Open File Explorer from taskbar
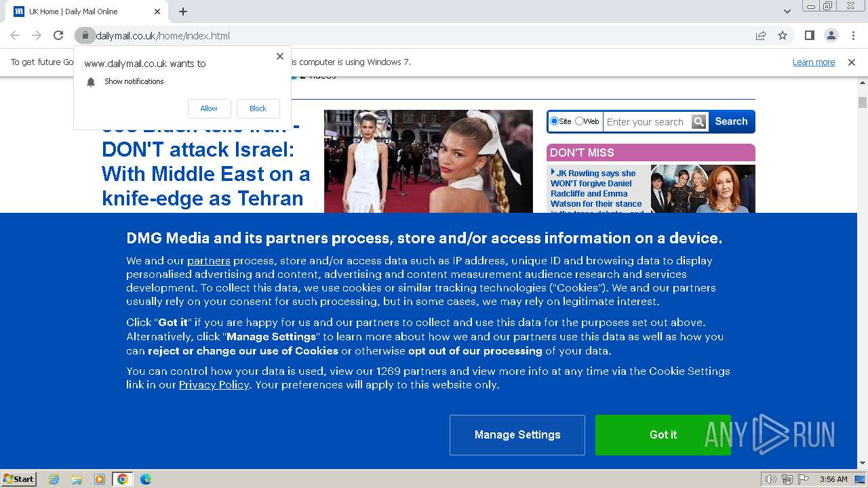The image size is (868, 488). pos(77,479)
